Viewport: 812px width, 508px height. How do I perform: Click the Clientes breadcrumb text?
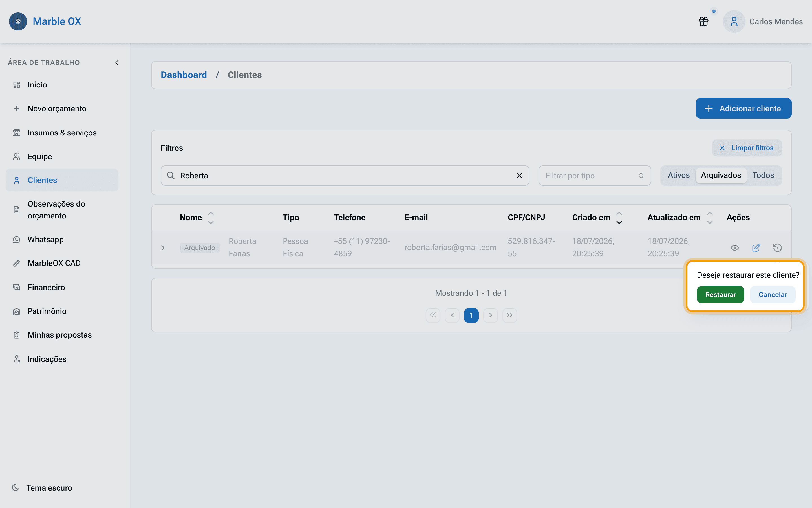pyautogui.click(x=244, y=75)
